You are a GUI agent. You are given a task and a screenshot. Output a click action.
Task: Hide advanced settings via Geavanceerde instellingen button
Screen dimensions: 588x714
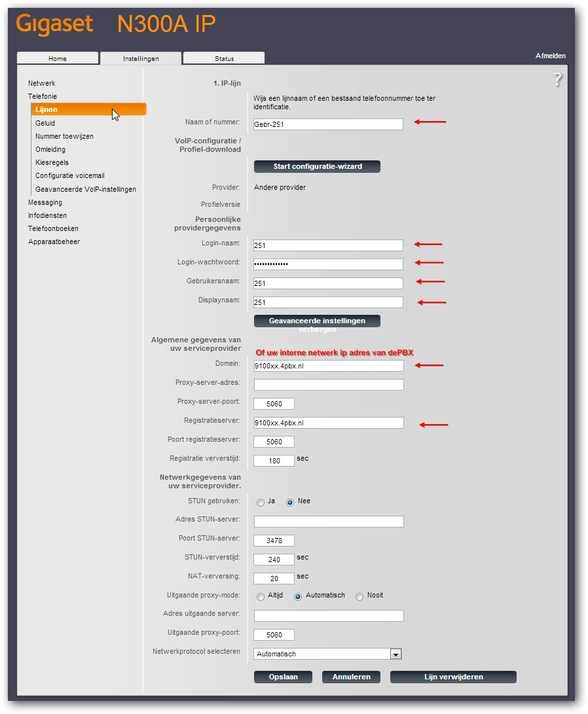(317, 321)
